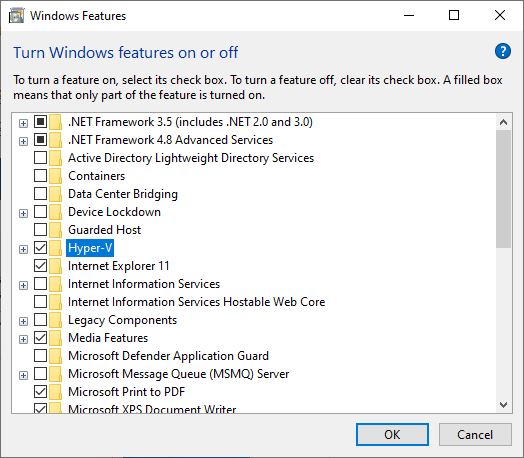Select Microsoft Defender Application Guard label

168,356
